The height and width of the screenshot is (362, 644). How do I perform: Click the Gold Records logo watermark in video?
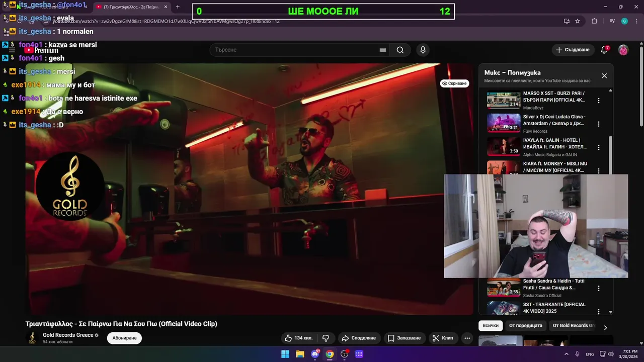70,187
